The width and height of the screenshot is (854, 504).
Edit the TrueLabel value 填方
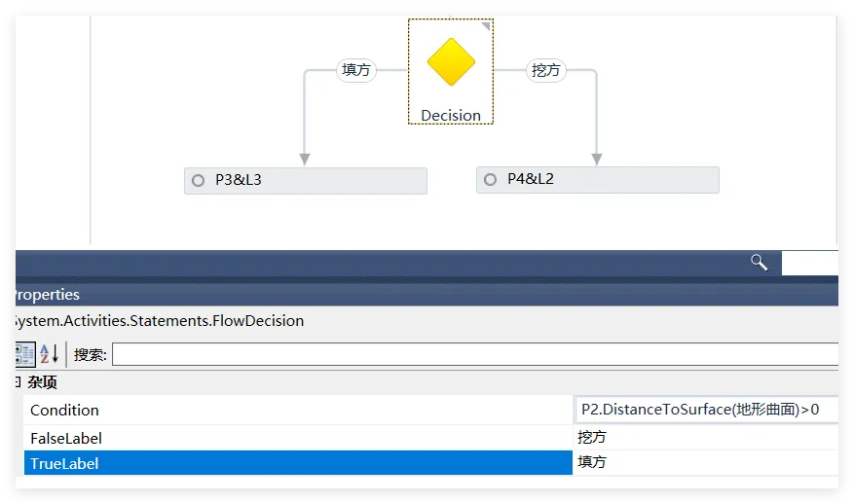point(701,463)
